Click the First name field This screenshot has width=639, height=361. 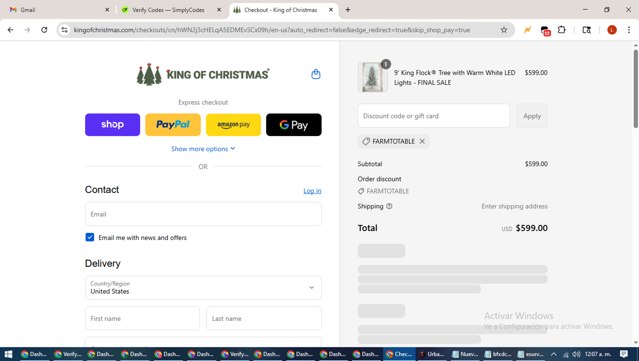(142, 318)
